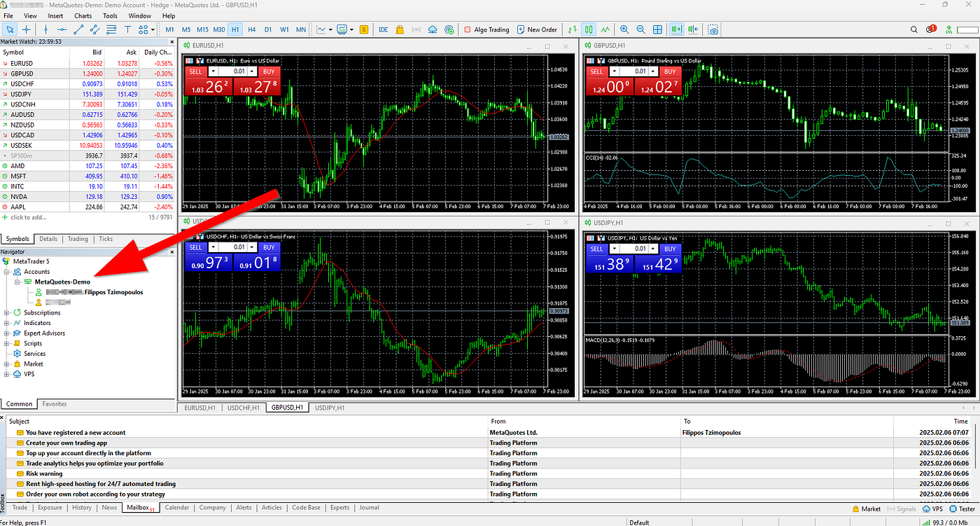Collapse the MetaQuotes-Demo node
This screenshot has height=526, width=980.
(16, 282)
